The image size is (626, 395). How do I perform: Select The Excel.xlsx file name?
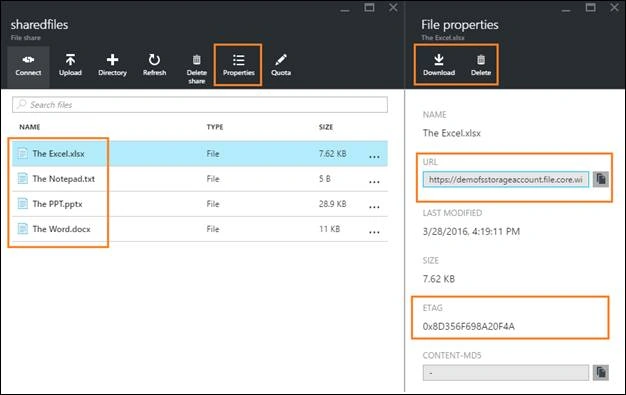coord(58,153)
